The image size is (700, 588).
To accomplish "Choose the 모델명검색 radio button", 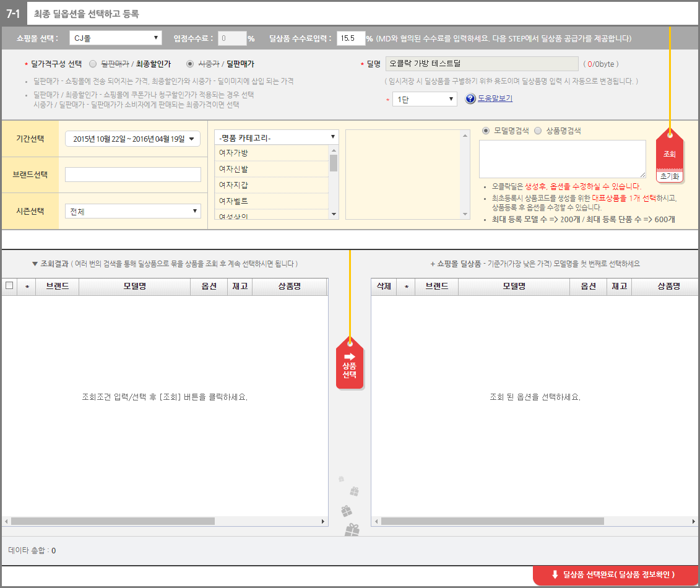I will [x=486, y=131].
